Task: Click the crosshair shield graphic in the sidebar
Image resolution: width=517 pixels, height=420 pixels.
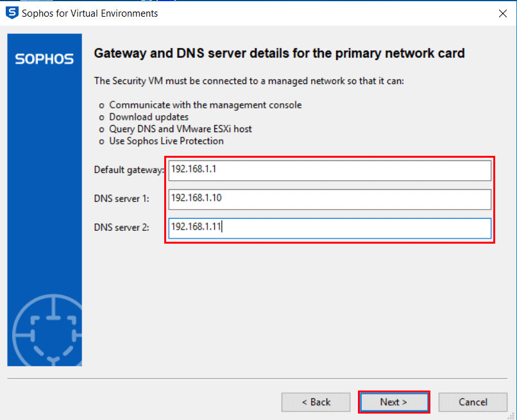Action: point(47,330)
